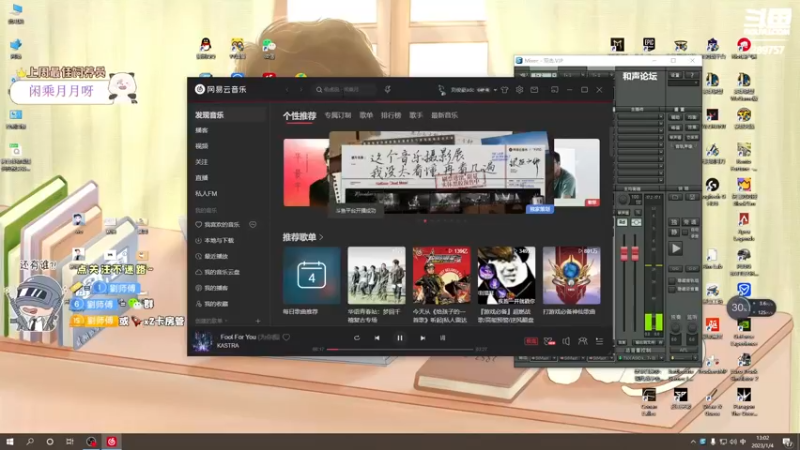Viewport: 800px width, 450px height.
Task: Click plus icon to create new playlist
Action: tap(258, 321)
